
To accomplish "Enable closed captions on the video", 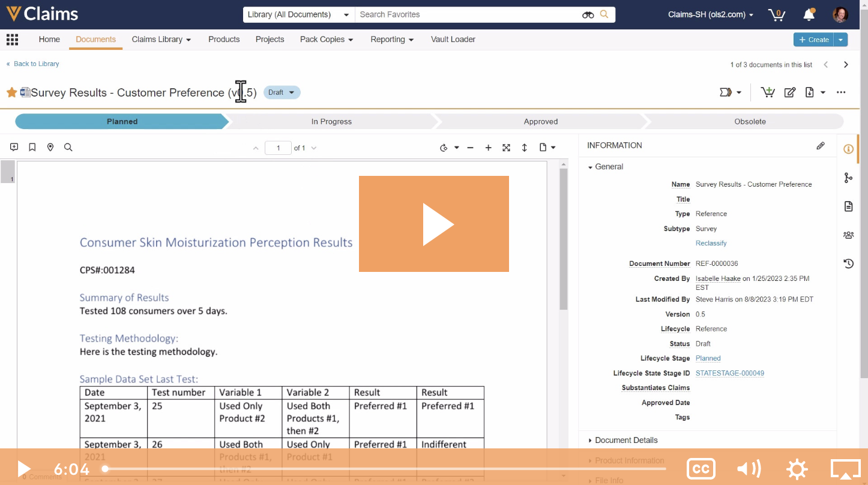I will pos(701,469).
